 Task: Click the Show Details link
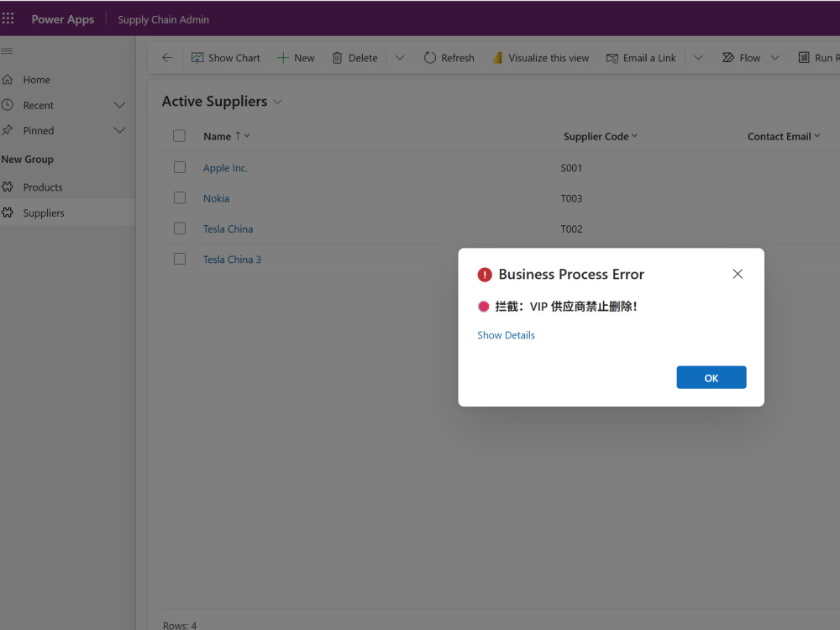(x=506, y=335)
